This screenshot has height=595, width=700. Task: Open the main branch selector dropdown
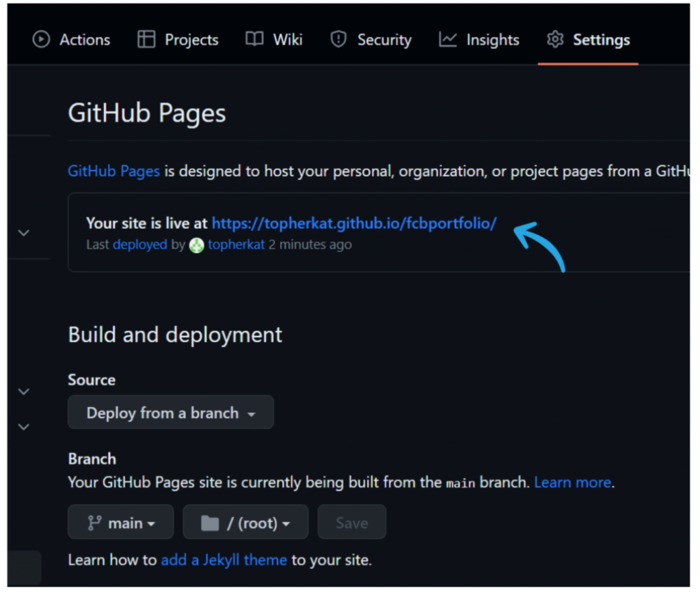pos(120,523)
